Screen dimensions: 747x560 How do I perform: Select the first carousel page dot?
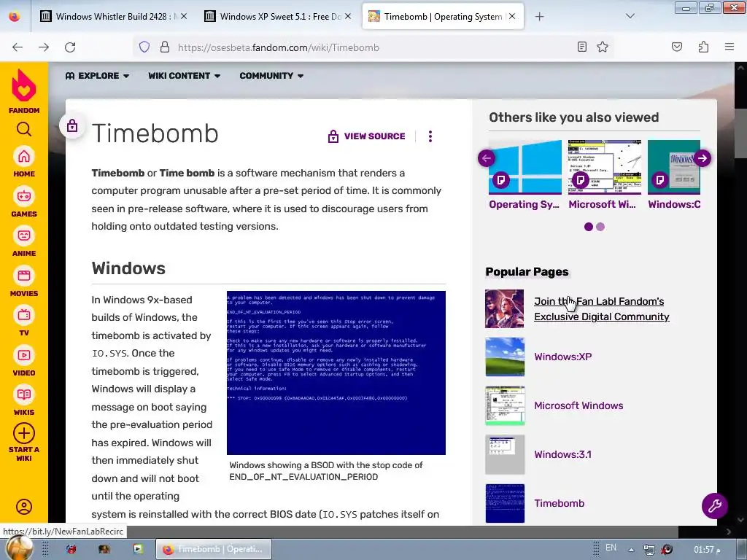[x=589, y=227]
